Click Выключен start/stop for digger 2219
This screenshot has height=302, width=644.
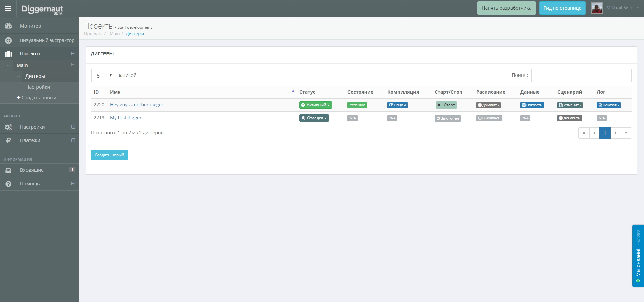click(x=448, y=118)
